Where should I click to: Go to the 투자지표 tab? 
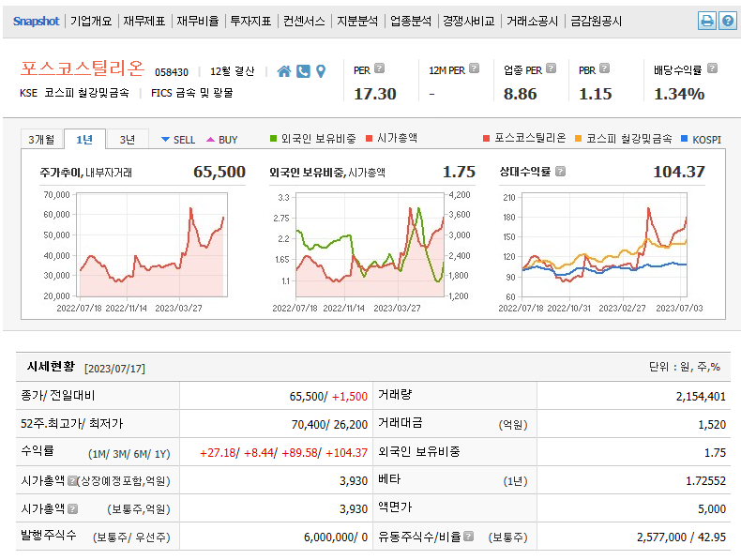(251, 22)
